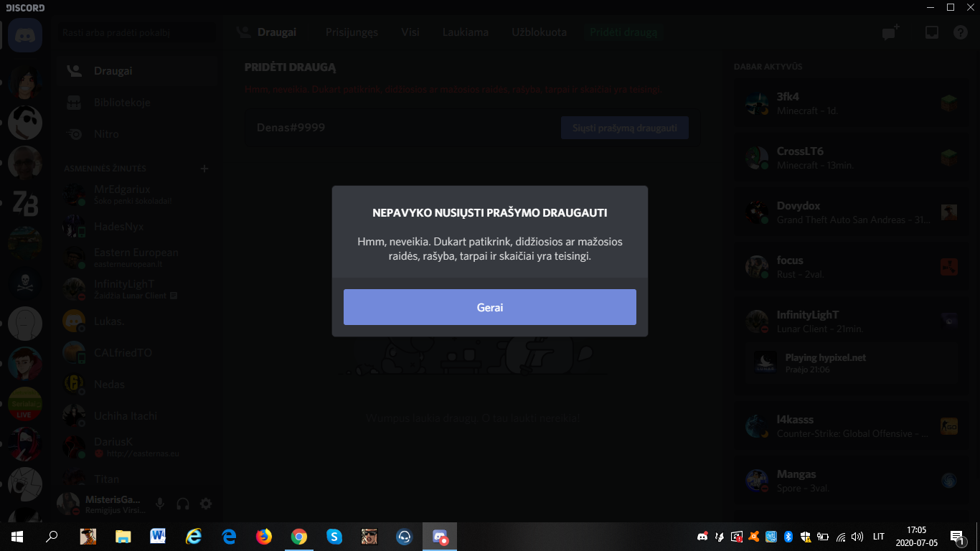Open CrossLT6 active now card
The width and height of the screenshot is (980, 551).
point(851,159)
